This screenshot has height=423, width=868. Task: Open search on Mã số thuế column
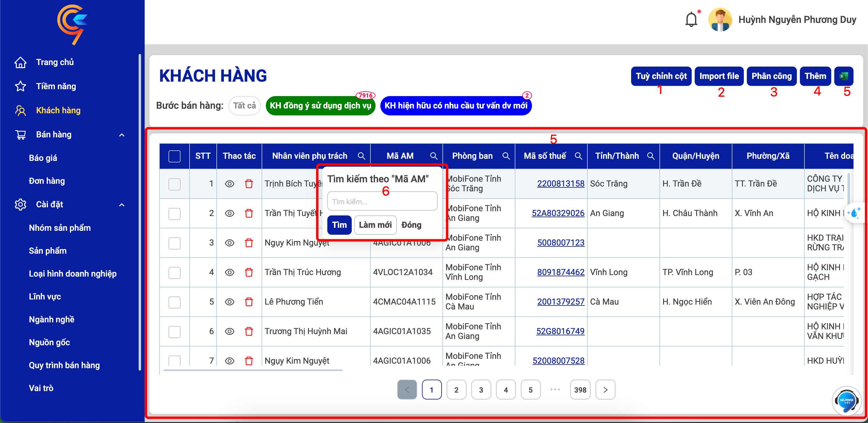coord(578,156)
